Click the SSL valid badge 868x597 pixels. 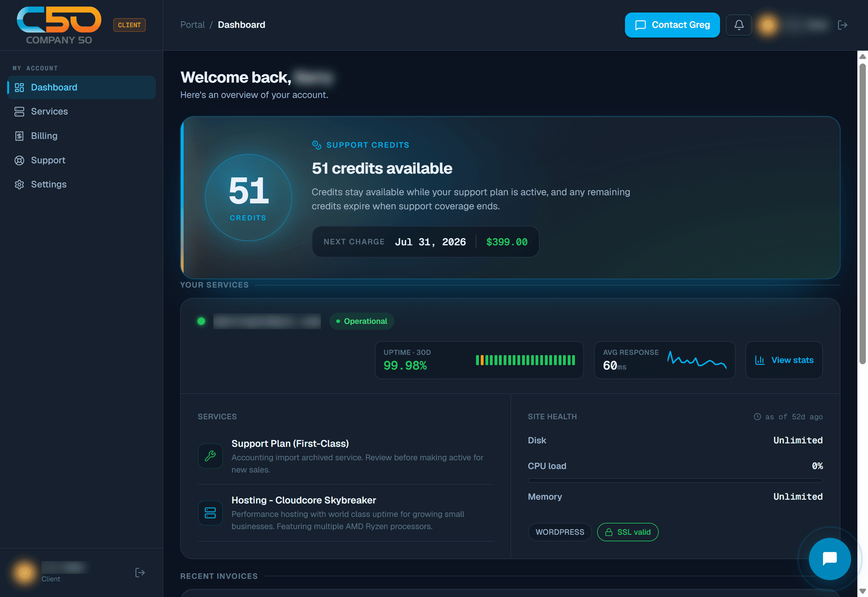[x=627, y=532]
